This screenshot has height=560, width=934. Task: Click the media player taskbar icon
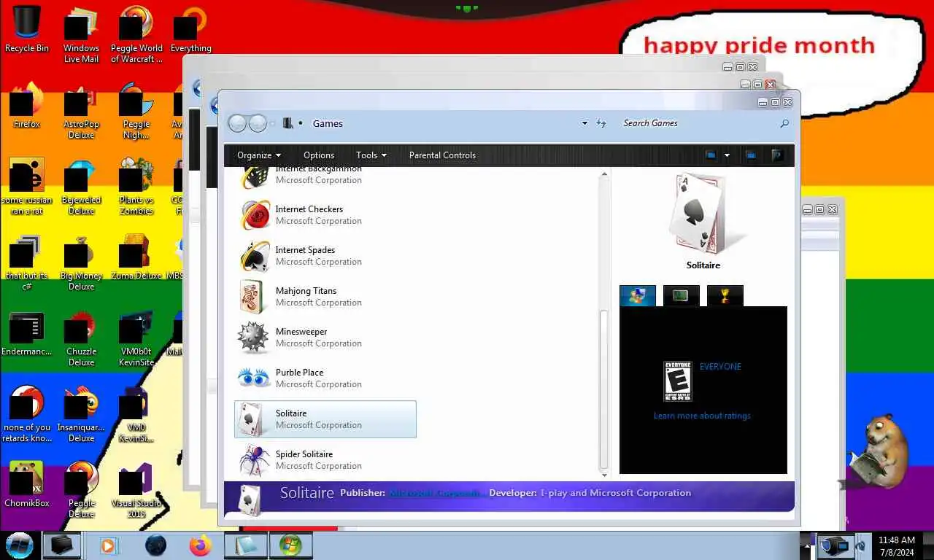coord(108,545)
